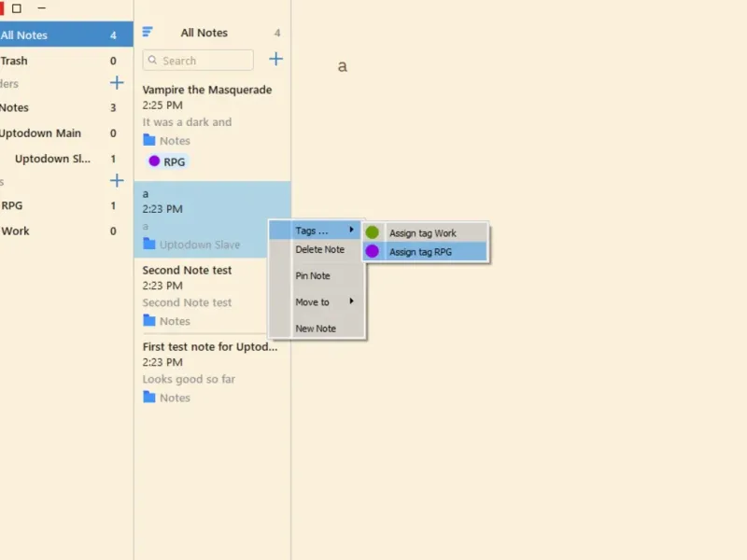Image resolution: width=747 pixels, height=560 pixels.
Task: Click the Search input field
Action: [x=198, y=61]
